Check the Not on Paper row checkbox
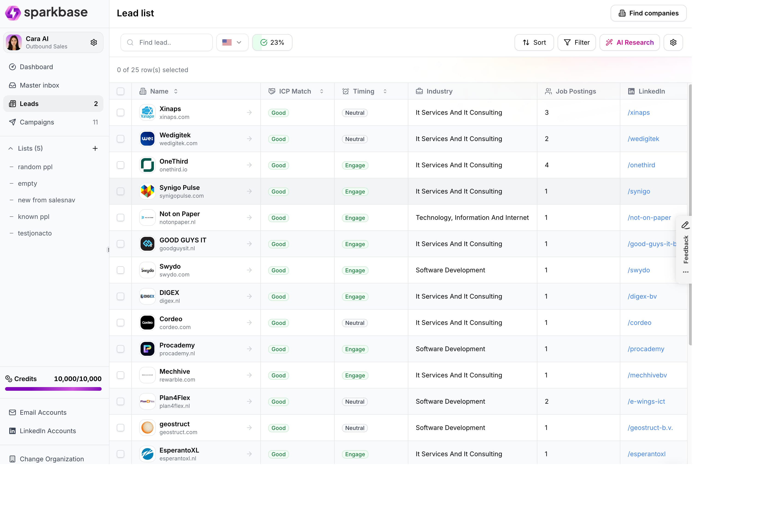Screen dimensions: 777x532 pos(121,218)
